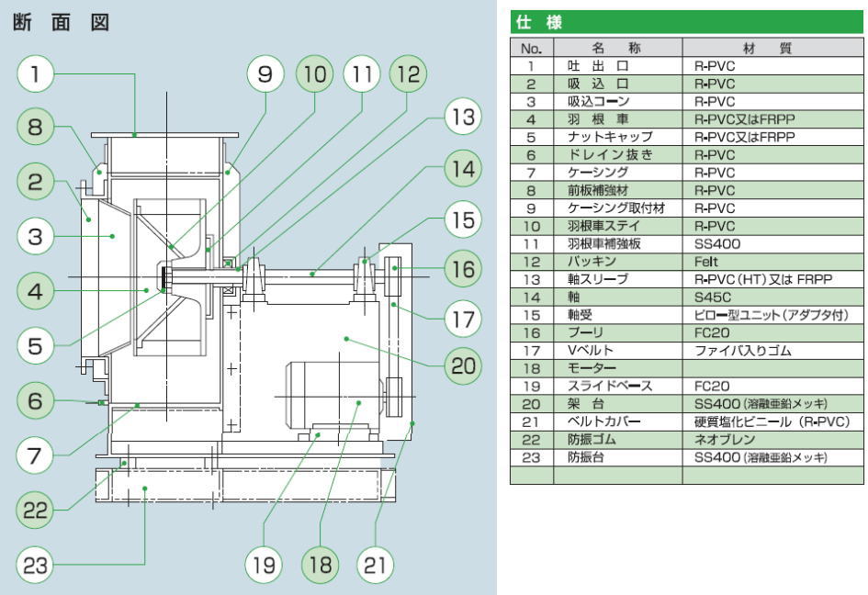
Task: Pick callout circle 3 beside the suction cone
Action: point(36,236)
